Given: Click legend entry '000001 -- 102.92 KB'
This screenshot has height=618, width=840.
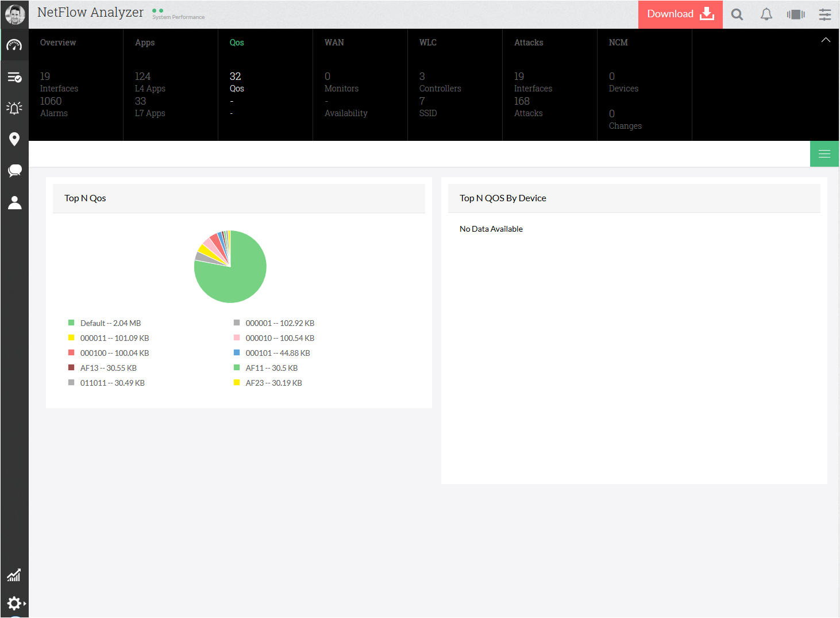Looking at the screenshot, I should (x=280, y=323).
